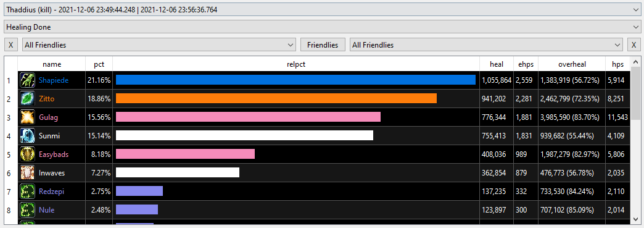Select the player name Inwaves

[52, 173]
